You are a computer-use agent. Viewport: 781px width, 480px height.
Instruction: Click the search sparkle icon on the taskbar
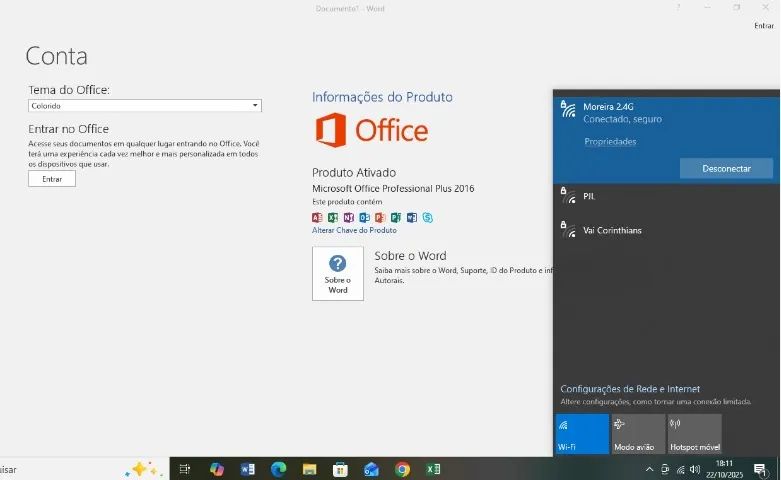tap(143, 469)
